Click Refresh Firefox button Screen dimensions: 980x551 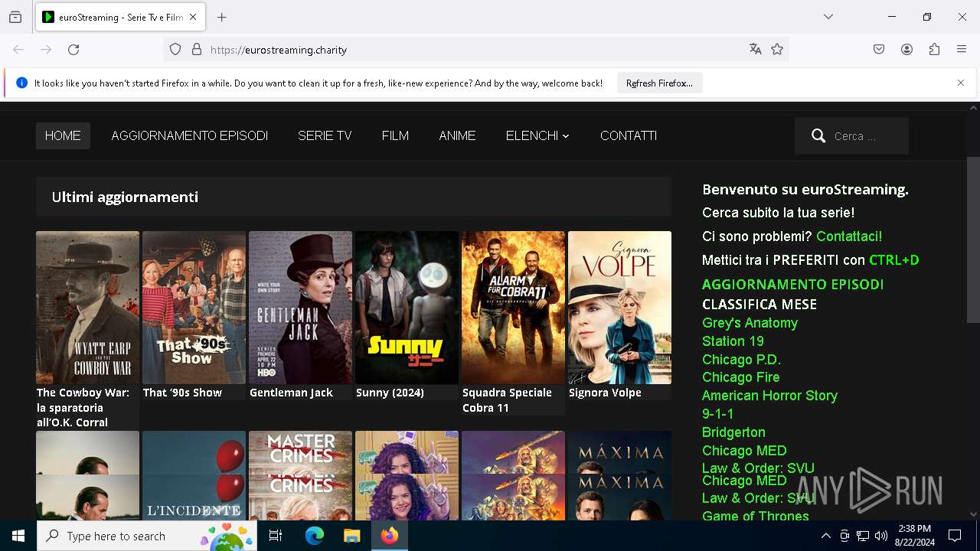coord(659,83)
